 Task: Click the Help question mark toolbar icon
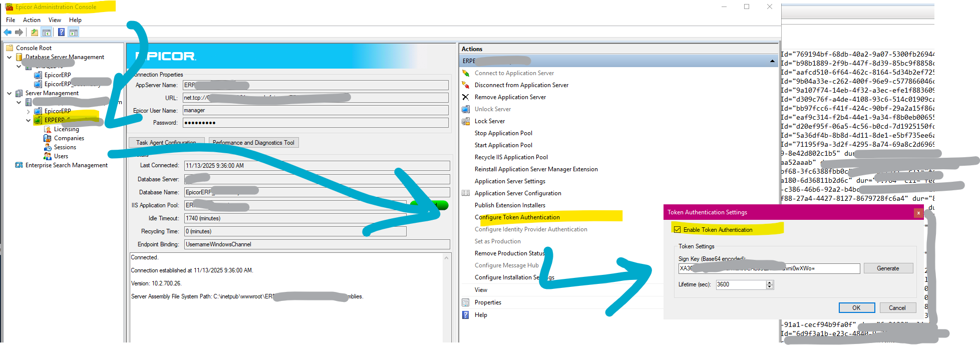coord(61,33)
